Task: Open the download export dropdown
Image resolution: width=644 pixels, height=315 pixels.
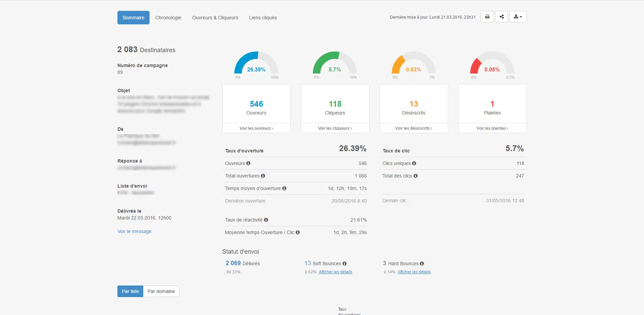Action: 518,17
